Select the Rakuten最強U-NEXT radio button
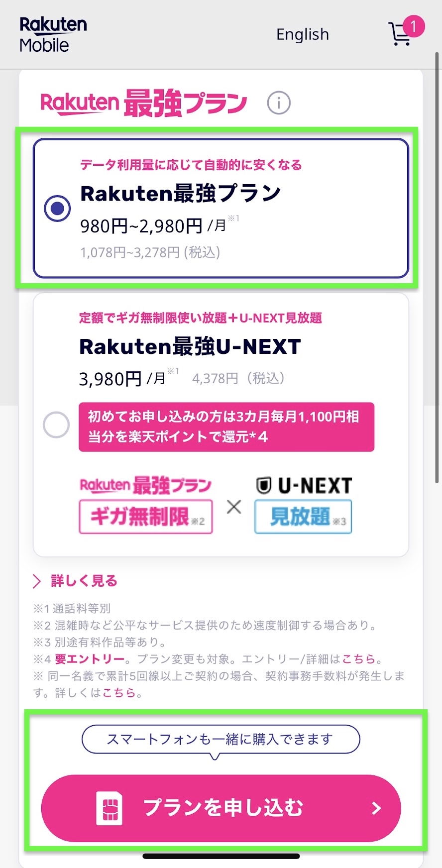This screenshot has height=868, width=442. [56, 425]
